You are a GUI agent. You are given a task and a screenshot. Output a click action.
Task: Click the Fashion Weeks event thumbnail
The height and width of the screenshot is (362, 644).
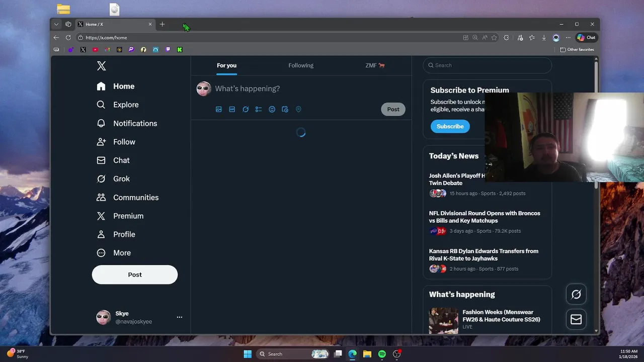444,320
